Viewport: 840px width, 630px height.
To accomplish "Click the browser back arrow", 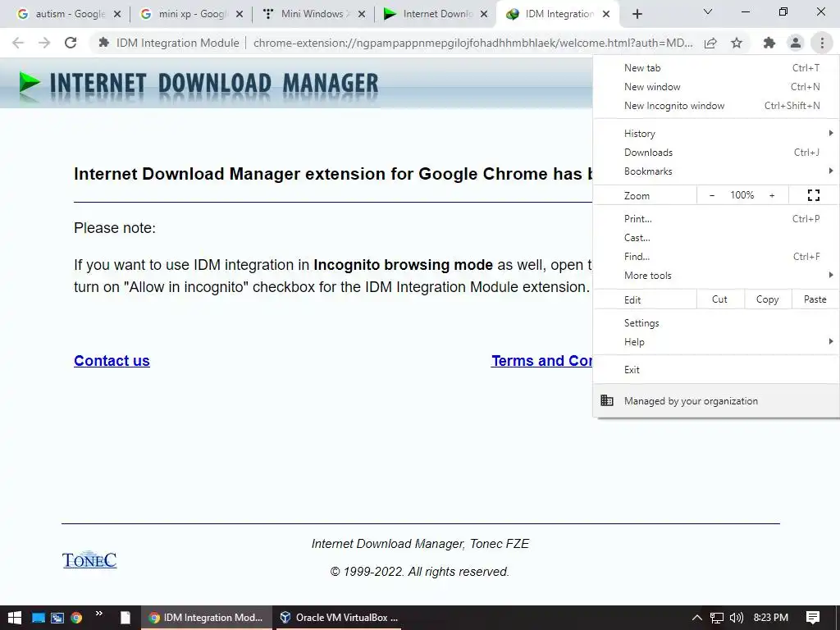I will [18, 43].
